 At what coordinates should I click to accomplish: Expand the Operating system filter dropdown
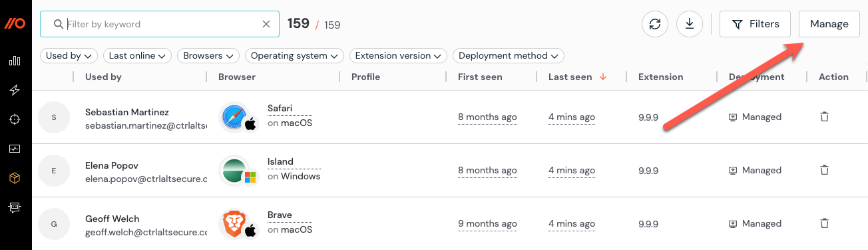coord(294,56)
